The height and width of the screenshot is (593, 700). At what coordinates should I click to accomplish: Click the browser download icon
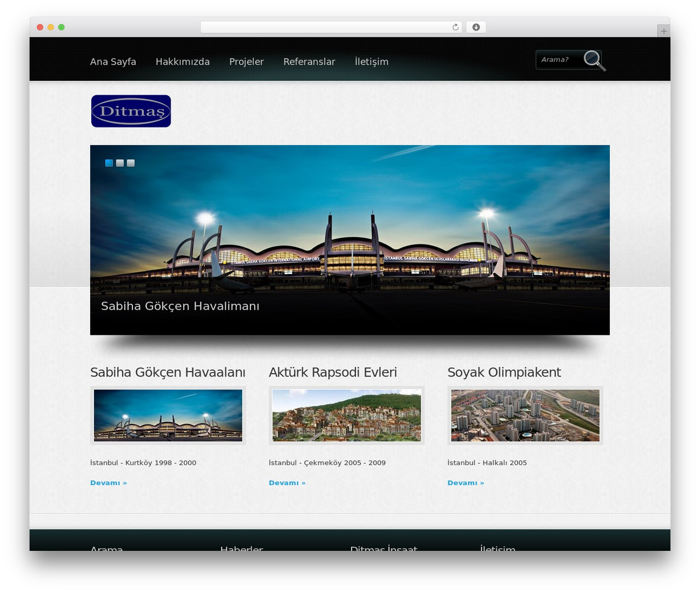pos(476,27)
